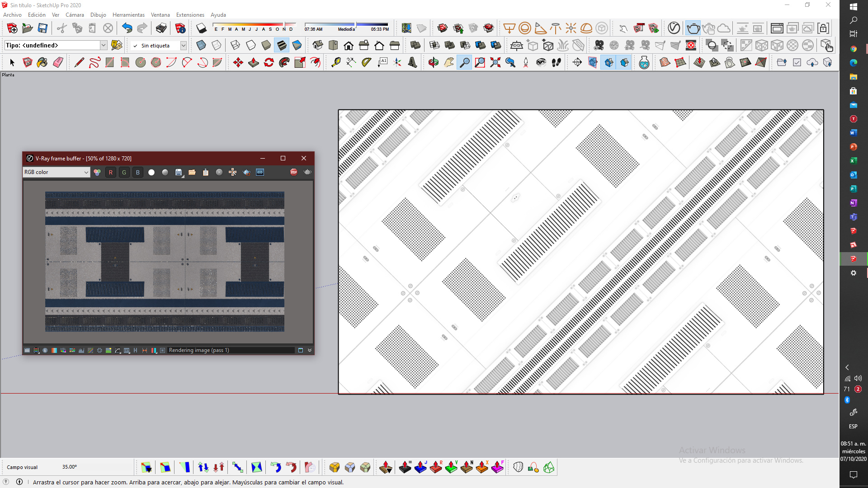Select the Zoom Window tool
This screenshot has height=488, width=868.
point(480,62)
